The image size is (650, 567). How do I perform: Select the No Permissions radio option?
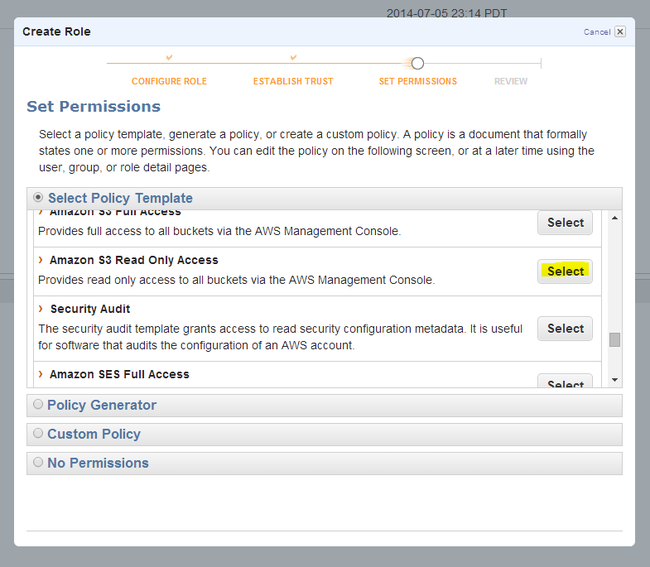[x=38, y=463]
